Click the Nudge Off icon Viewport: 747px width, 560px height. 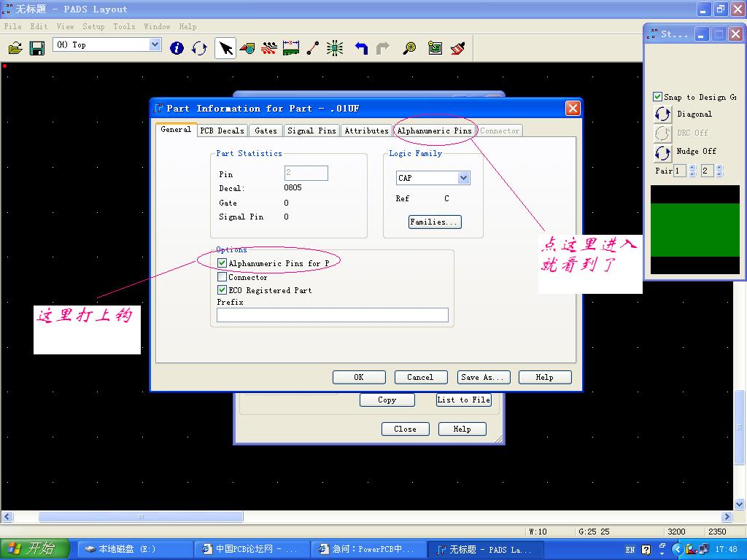pos(662,152)
